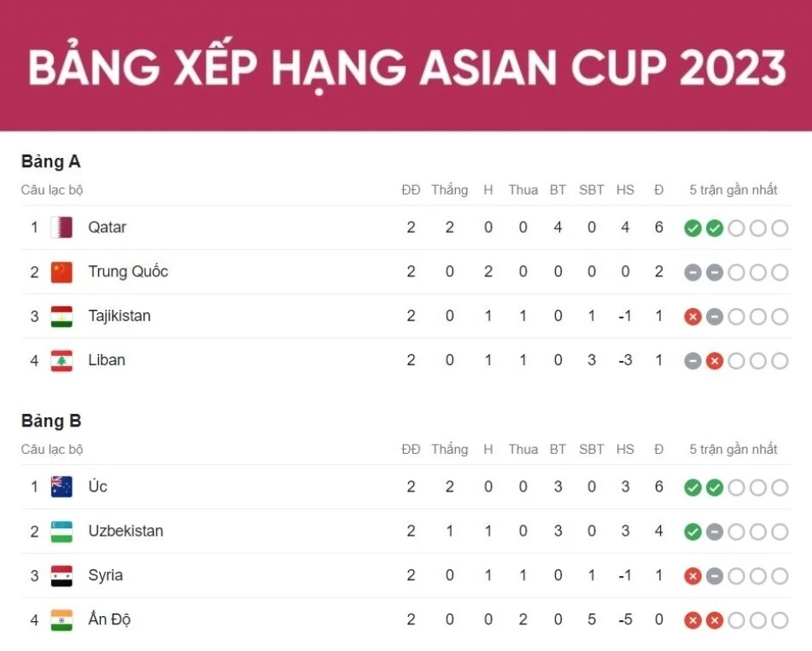
Task: Open the Ấn Độ team link
Action: (x=109, y=620)
